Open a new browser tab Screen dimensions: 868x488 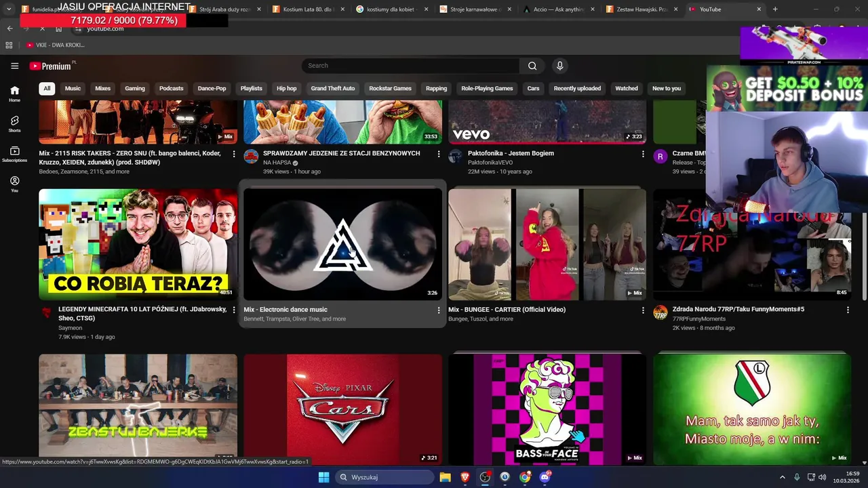775,9
